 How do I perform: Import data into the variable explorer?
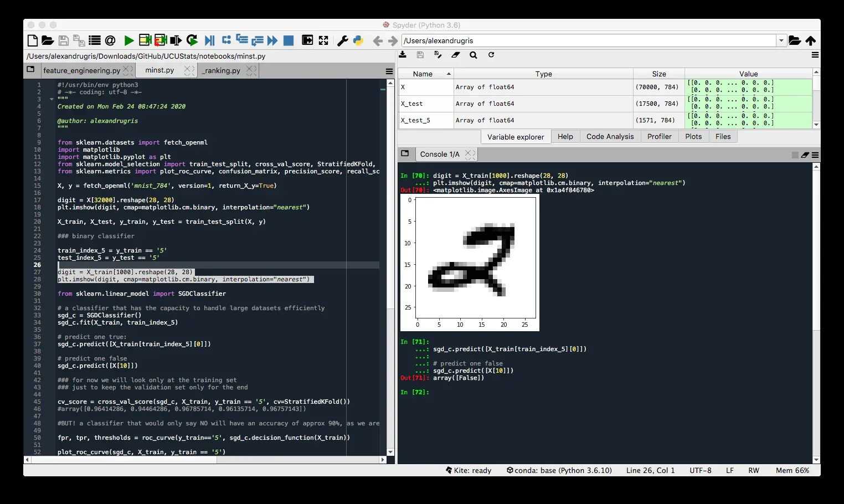tap(403, 55)
